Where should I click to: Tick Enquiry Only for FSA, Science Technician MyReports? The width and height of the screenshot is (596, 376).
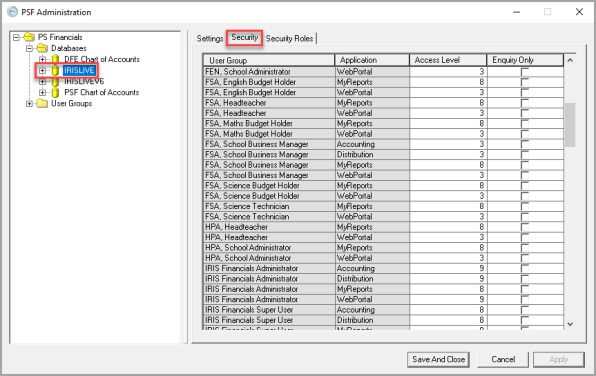click(525, 206)
